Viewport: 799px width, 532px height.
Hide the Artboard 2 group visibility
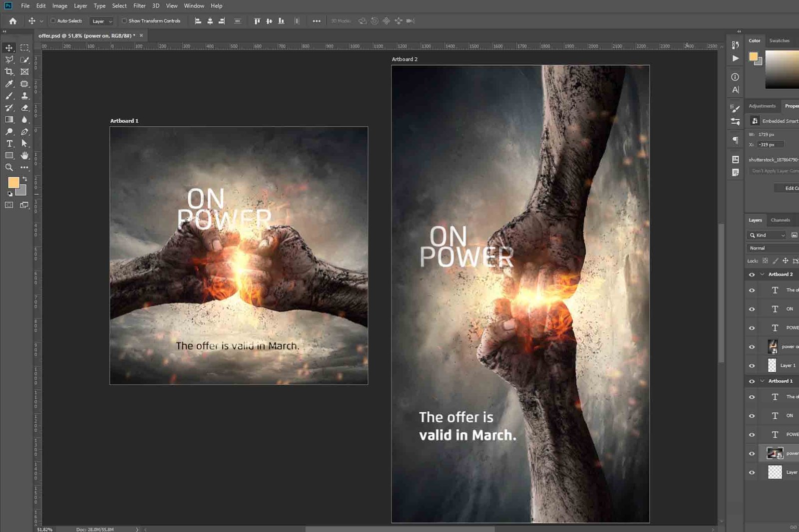point(752,274)
